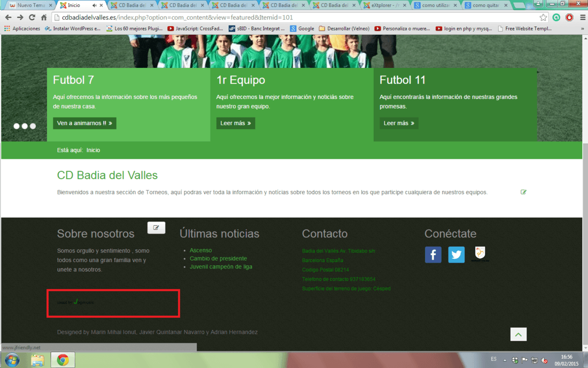The image size is (588, 368).
Task: Select second slider dot indicator
Action: 25,126
